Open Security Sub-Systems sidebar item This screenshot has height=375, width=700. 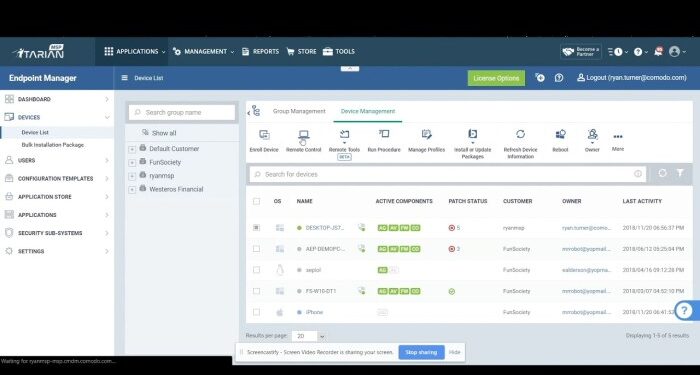click(57, 233)
